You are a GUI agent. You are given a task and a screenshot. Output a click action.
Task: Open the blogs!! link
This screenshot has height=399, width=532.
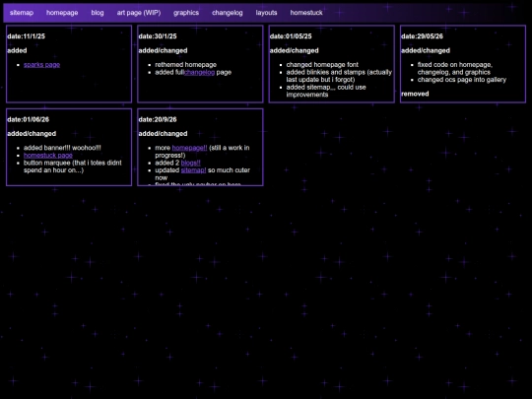click(191, 163)
